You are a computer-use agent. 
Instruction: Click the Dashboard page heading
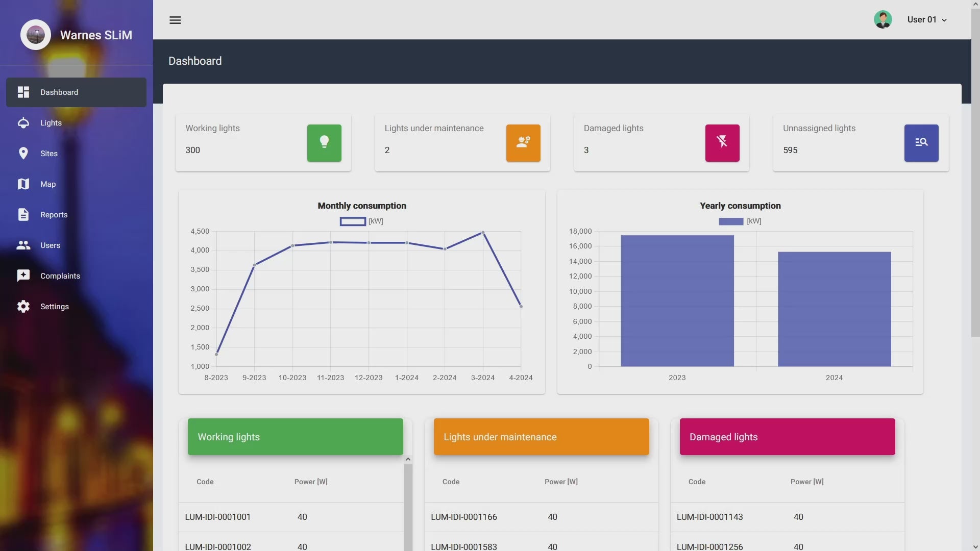195,61
